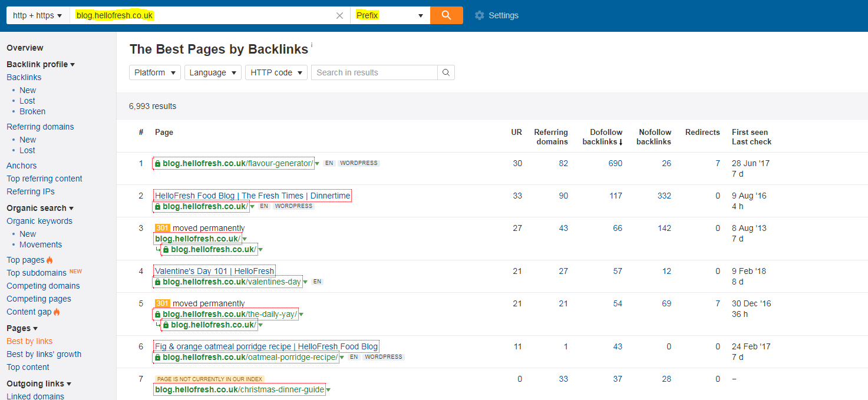This screenshot has width=868, height=400.
Task: Click the 332 nofollow backlinks value
Action: [x=664, y=196]
